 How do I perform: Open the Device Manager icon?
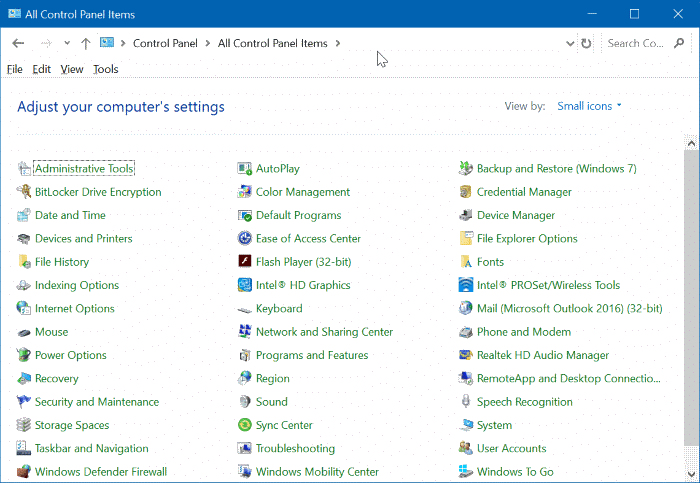pyautogui.click(x=466, y=215)
